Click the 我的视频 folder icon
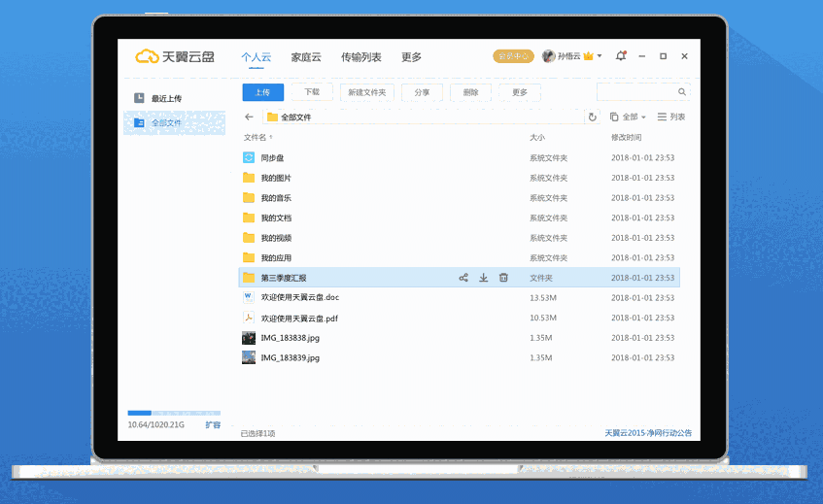 (249, 237)
